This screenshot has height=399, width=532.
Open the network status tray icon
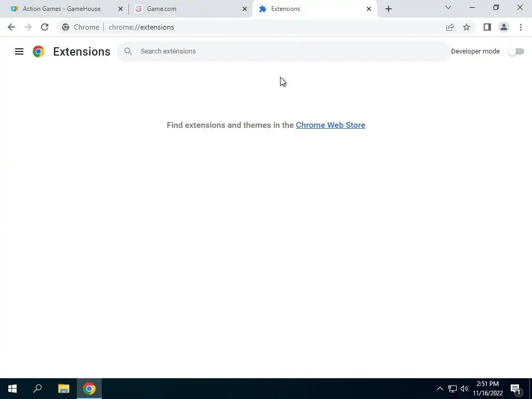click(453, 389)
